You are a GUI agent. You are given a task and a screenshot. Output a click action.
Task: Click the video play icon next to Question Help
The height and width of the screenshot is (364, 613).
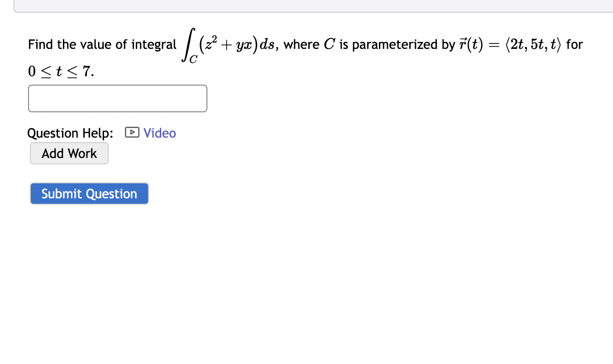coord(132,132)
